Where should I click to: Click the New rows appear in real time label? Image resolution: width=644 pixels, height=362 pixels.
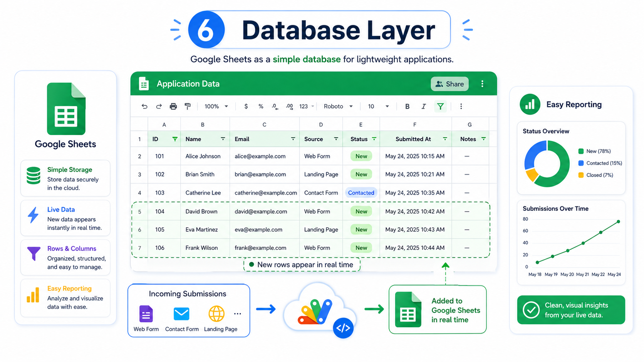[x=302, y=265]
